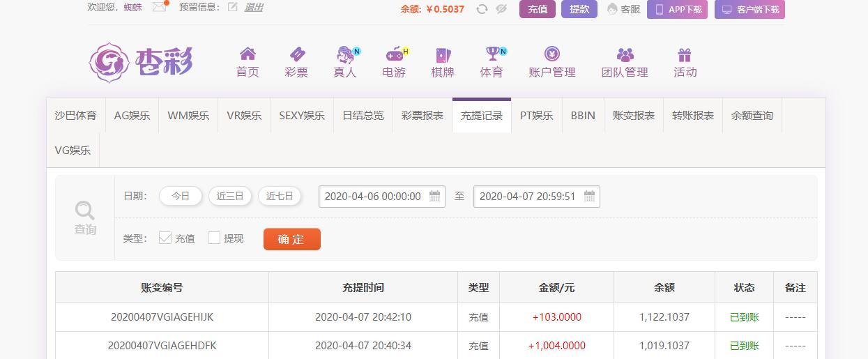Click the start date field 2020-04-06

(x=382, y=197)
